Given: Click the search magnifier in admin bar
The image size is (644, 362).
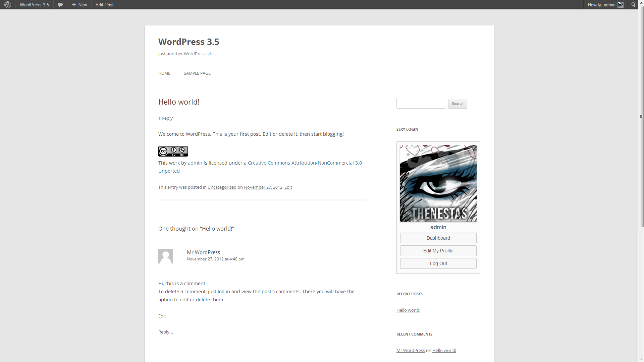Looking at the screenshot, I should (633, 5).
